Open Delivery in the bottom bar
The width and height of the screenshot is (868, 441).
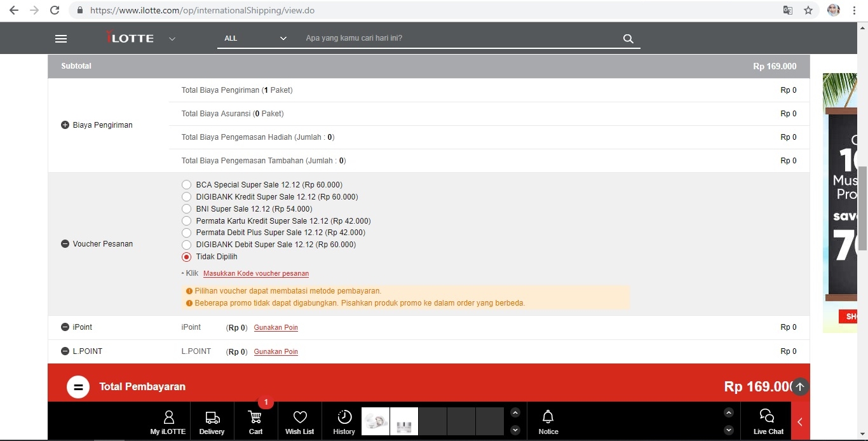click(212, 423)
